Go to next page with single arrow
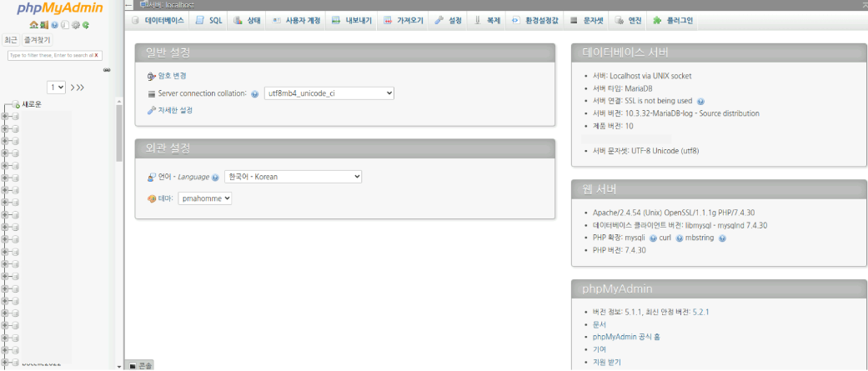 (x=73, y=88)
